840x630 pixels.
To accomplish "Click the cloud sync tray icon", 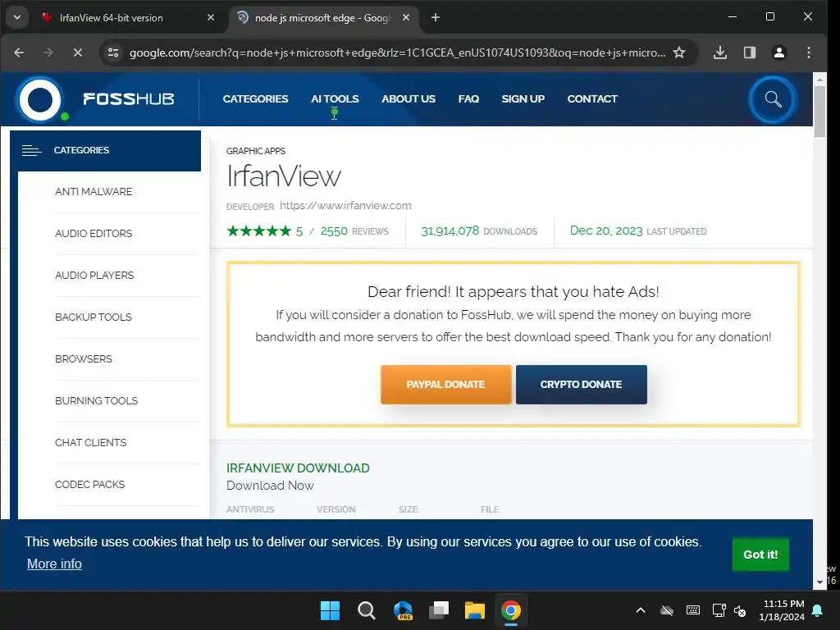I will pos(666,610).
